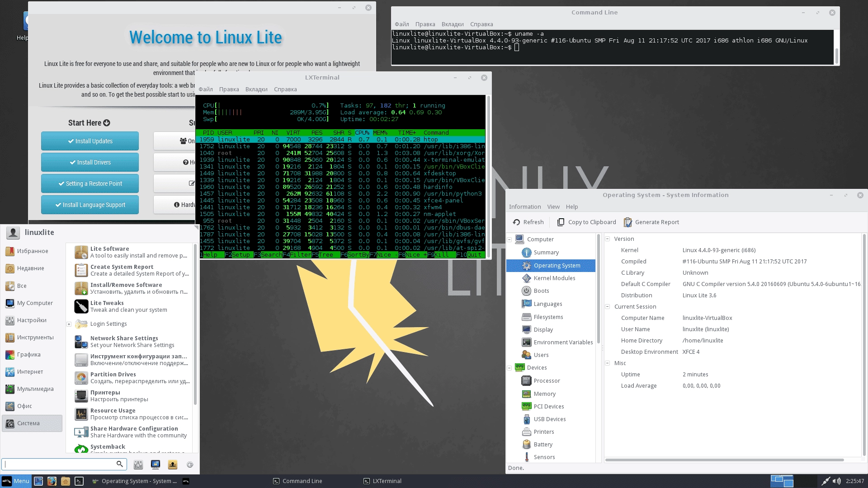The height and width of the screenshot is (488, 868).
Task: Open Lite Software entry icon in menu
Action: (x=81, y=252)
